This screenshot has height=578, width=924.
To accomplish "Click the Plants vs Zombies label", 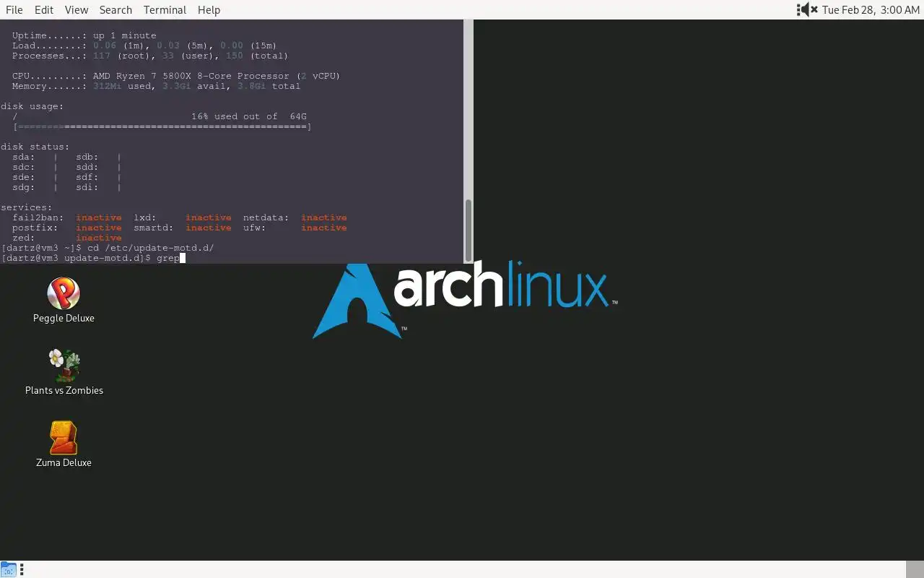I will pos(64,390).
